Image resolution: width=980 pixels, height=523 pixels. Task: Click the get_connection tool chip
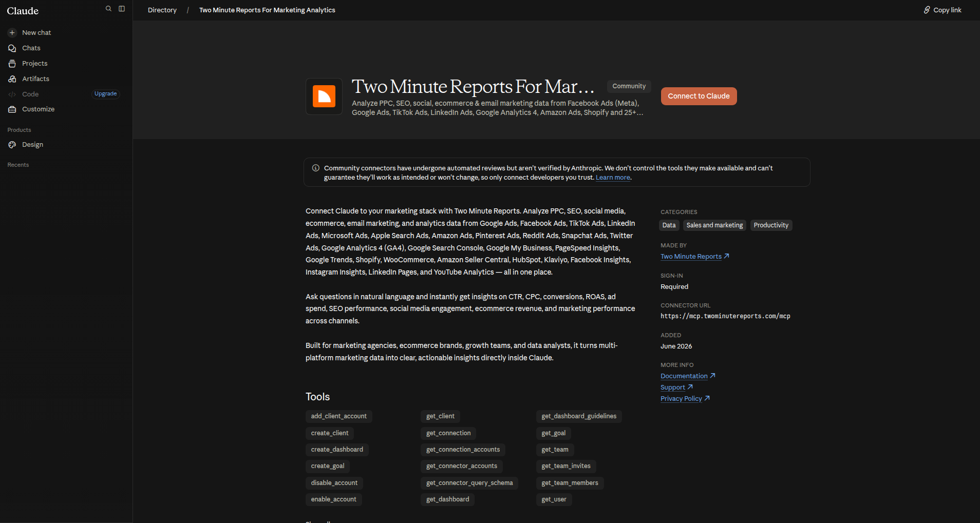[x=448, y=433]
